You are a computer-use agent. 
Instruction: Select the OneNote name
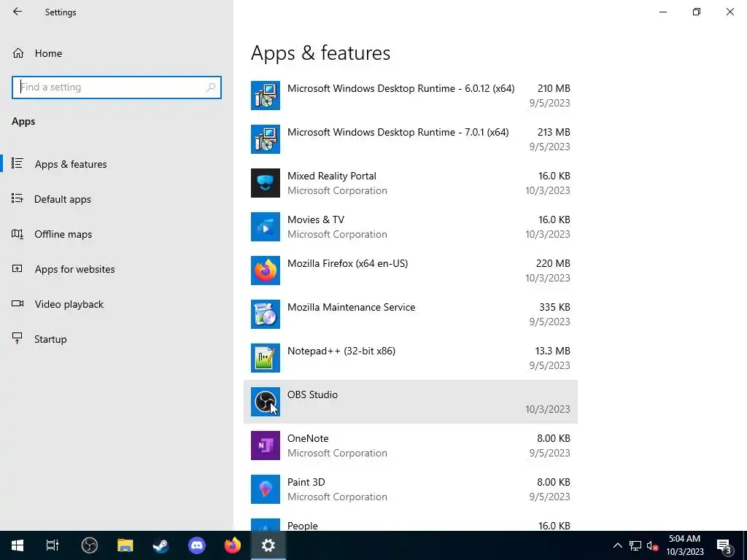[x=308, y=438]
